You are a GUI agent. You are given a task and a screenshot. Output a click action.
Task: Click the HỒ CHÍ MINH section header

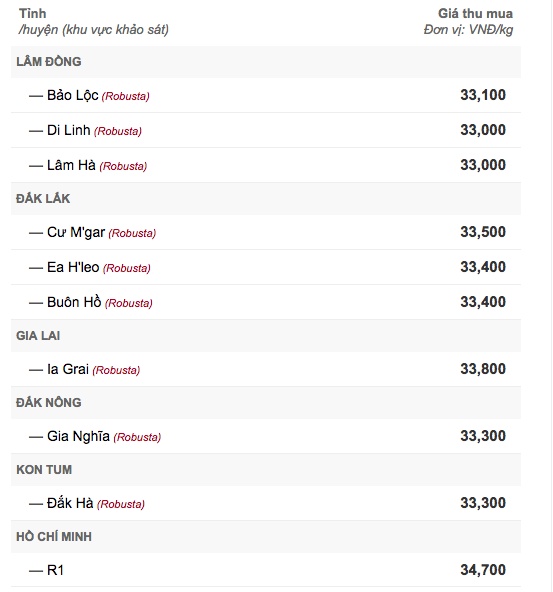point(54,536)
